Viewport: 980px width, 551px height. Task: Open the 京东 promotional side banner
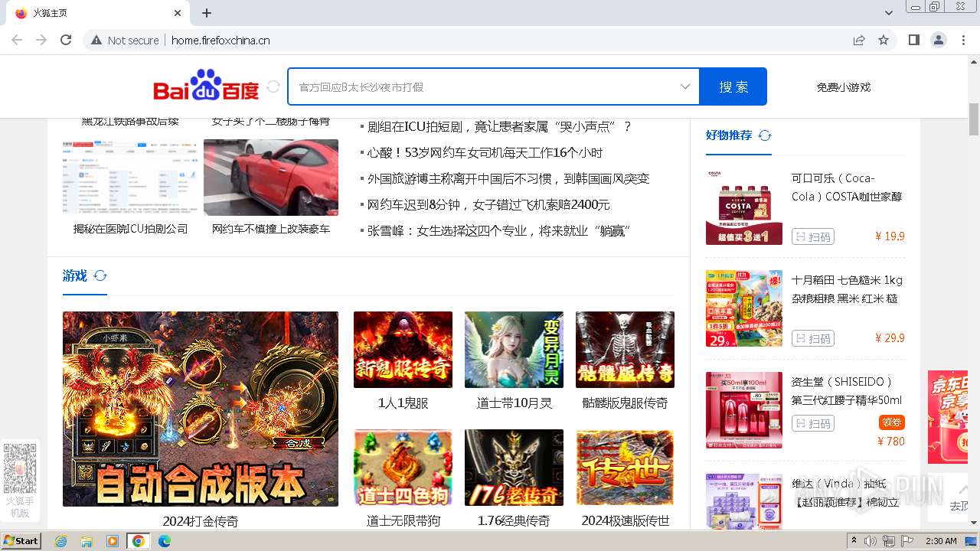948,417
